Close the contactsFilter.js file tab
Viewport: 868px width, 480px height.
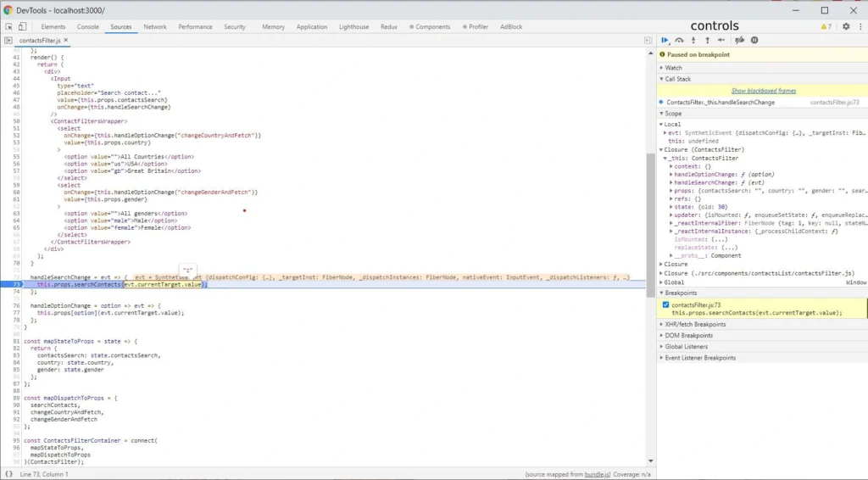tap(66, 41)
